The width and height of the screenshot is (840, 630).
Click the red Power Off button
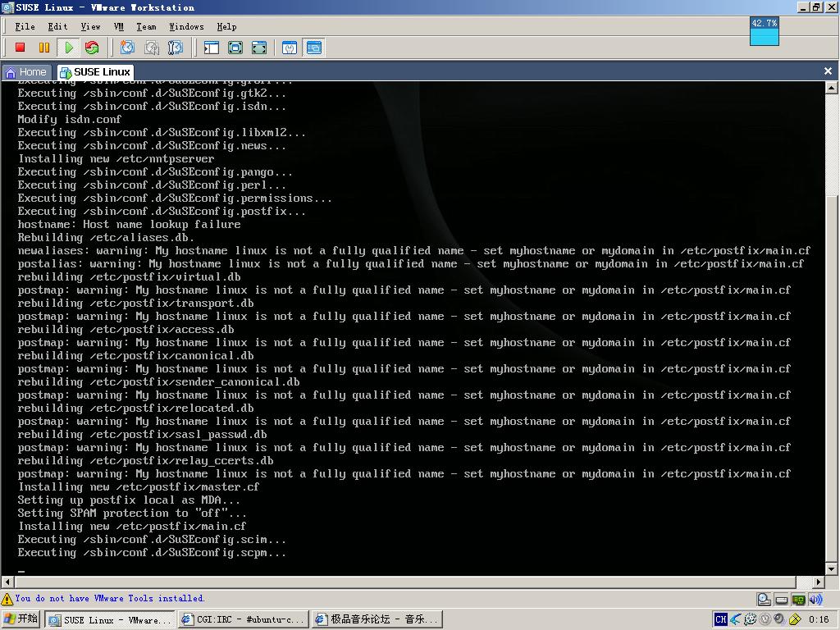(x=21, y=48)
